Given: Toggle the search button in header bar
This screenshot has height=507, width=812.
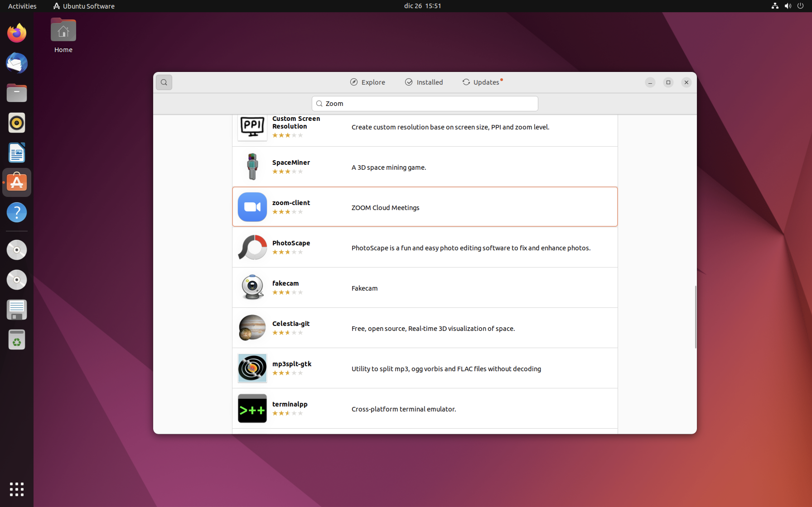Looking at the screenshot, I should [164, 82].
